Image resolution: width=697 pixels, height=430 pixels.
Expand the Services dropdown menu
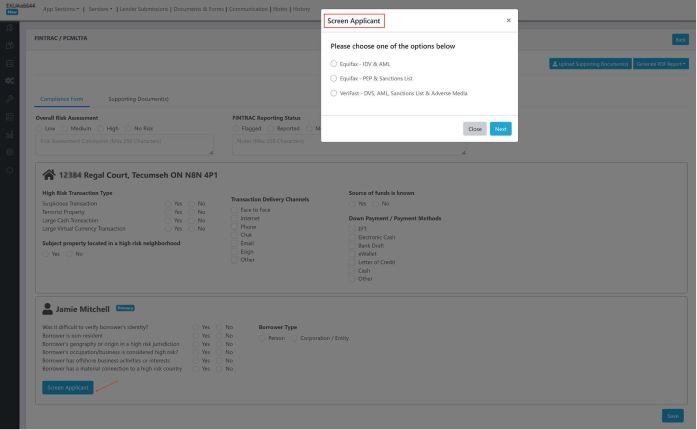point(100,7)
